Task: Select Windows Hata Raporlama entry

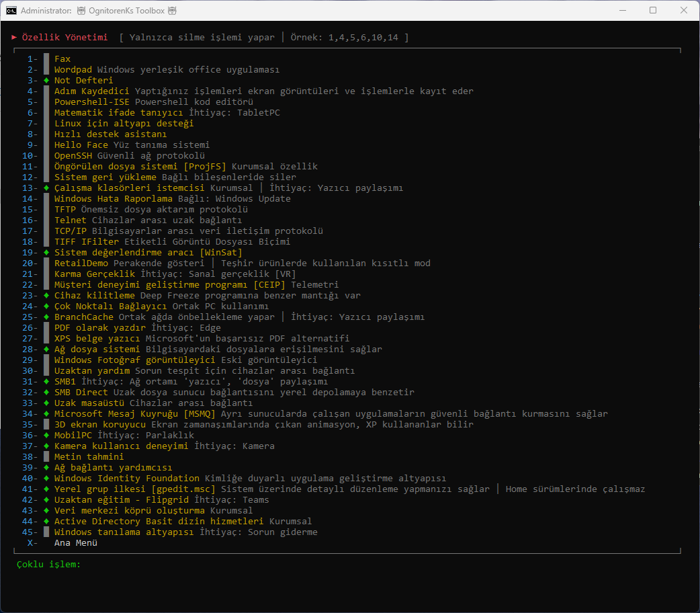Action: tap(114, 199)
